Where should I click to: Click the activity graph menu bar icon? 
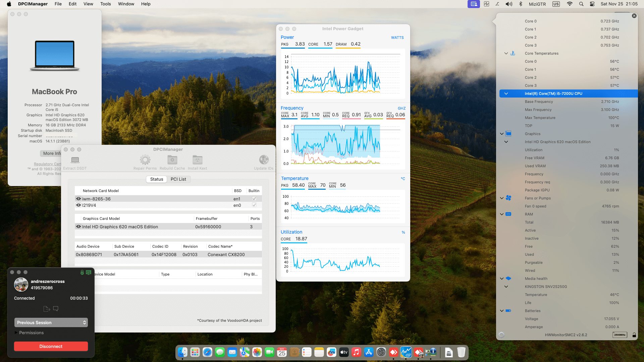coord(486,4)
